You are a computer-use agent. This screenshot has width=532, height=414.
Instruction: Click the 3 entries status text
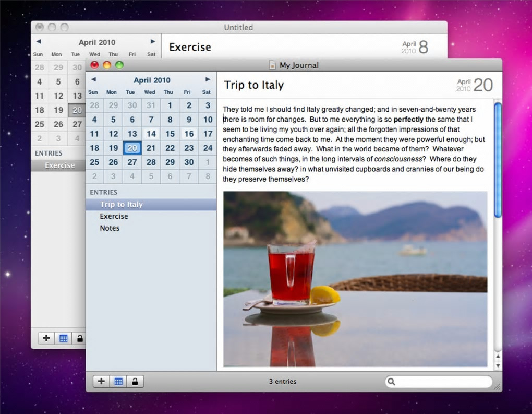click(x=283, y=382)
